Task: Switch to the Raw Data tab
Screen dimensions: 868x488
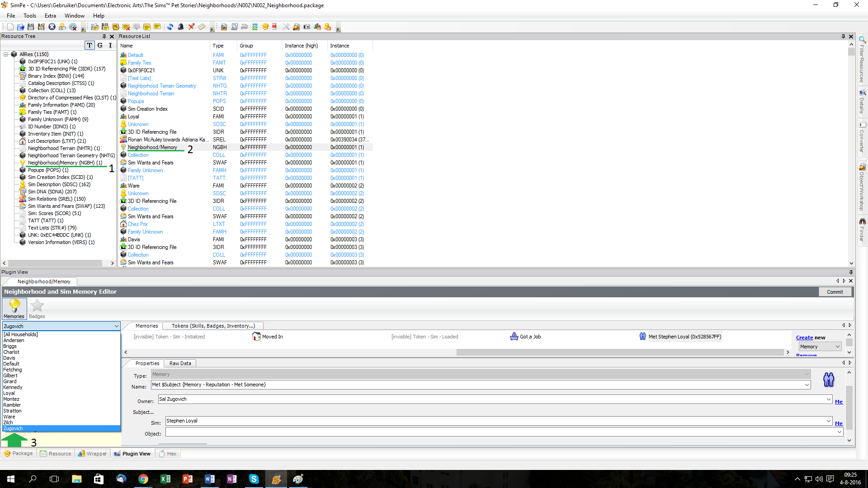Action: click(180, 364)
